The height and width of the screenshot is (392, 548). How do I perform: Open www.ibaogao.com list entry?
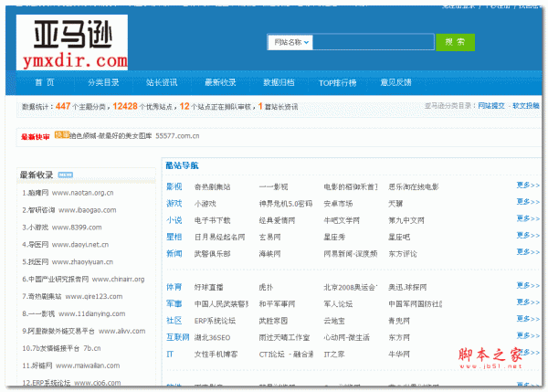tap(69, 210)
